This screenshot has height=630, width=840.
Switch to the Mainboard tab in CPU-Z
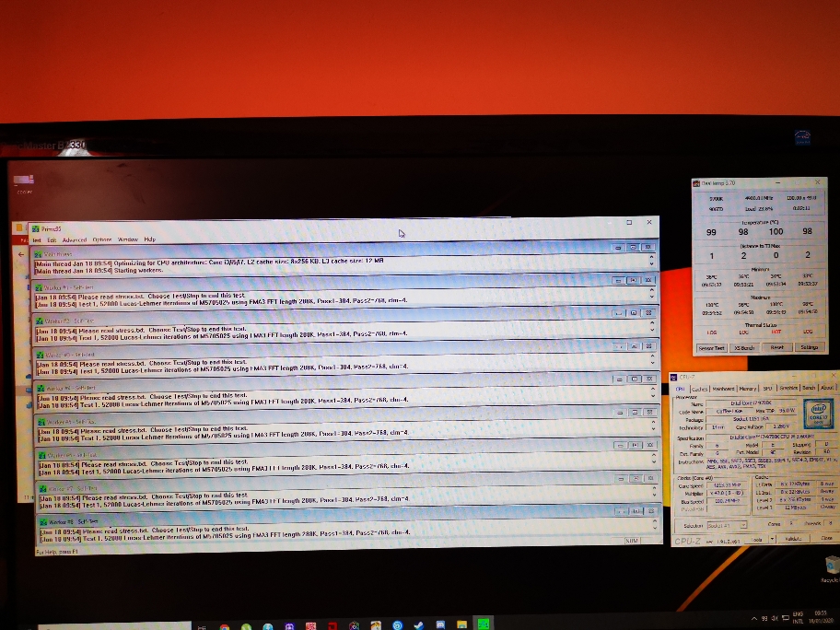point(723,389)
